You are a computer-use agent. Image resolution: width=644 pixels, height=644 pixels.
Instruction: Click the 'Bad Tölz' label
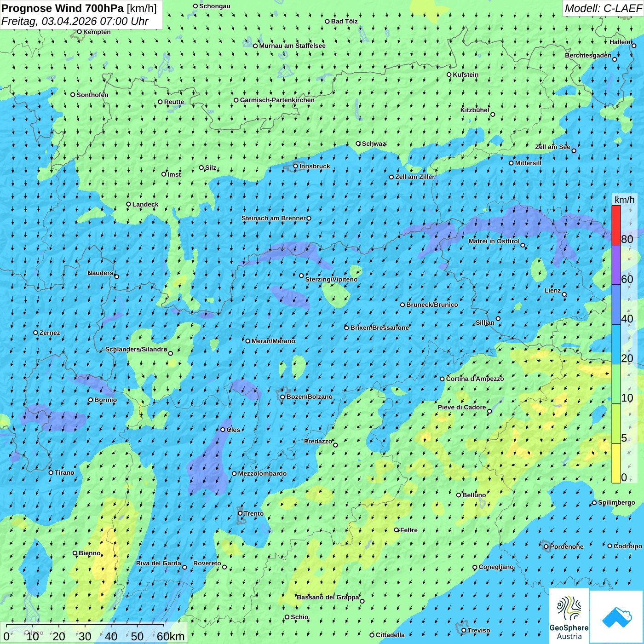coord(345,21)
